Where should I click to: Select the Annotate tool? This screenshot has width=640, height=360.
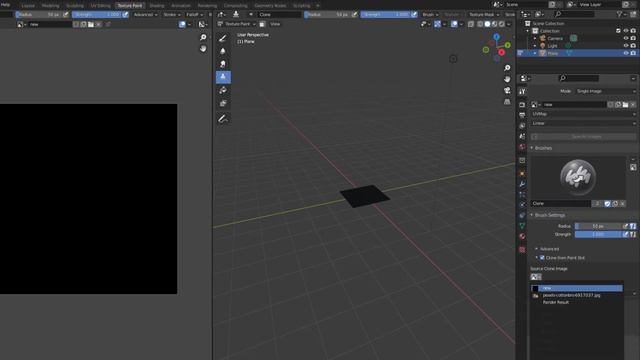(223, 119)
